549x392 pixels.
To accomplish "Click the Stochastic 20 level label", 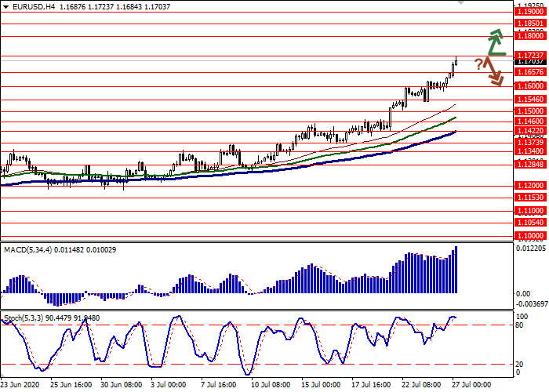I will (521, 364).
